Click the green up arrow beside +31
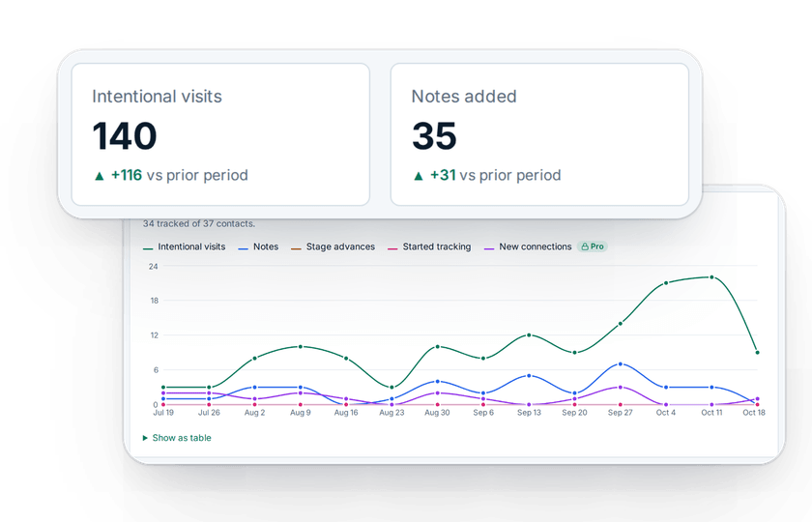Viewport: 812px width, 522px height. 419,177
